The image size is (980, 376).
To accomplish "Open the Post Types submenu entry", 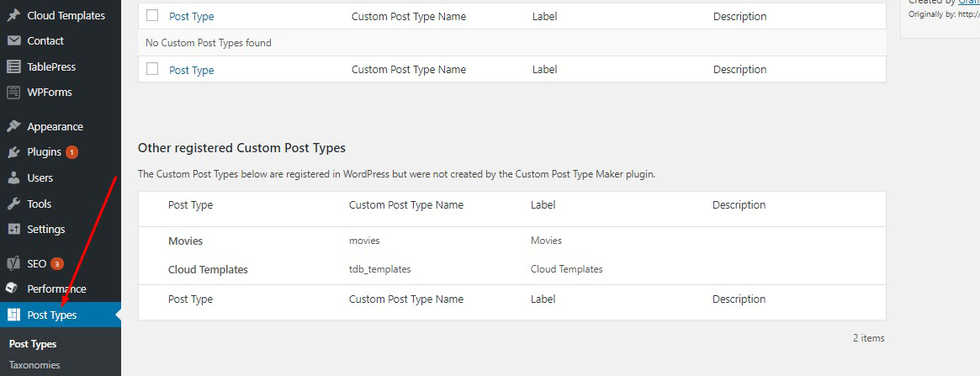I will coord(33,344).
